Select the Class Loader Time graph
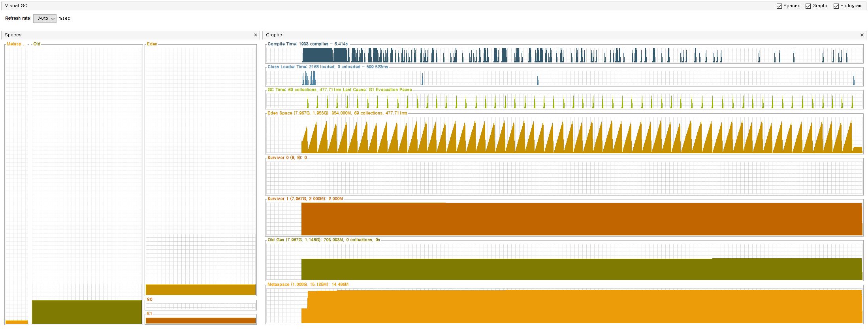The width and height of the screenshot is (868, 329). [564, 78]
